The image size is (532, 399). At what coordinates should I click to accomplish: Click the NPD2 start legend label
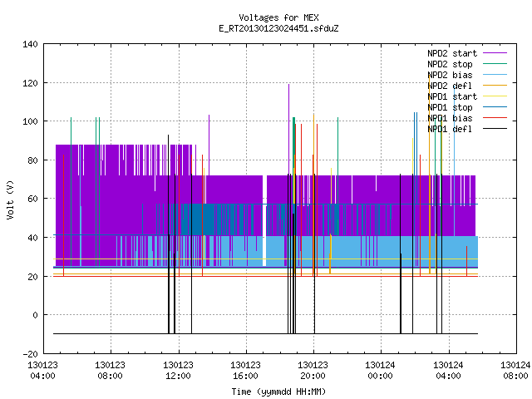[452, 53]
